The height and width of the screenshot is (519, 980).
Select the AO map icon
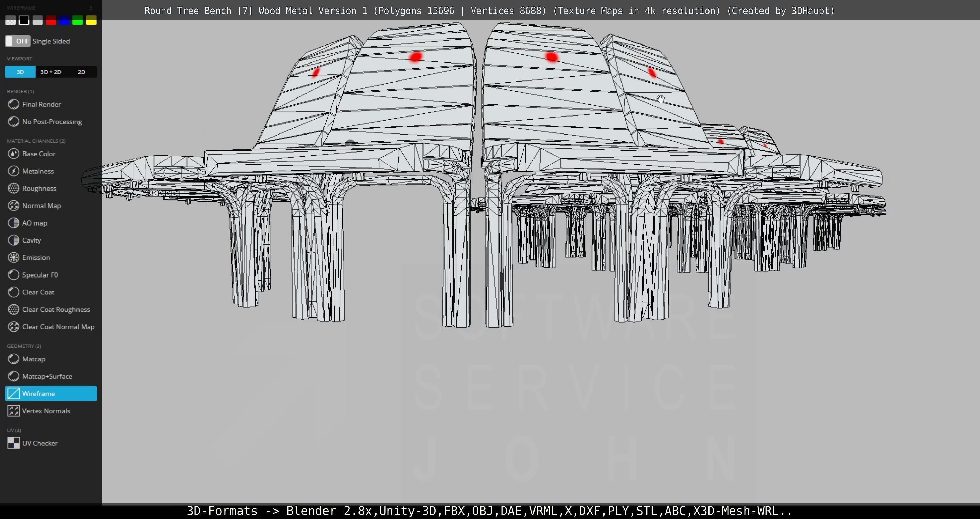14,223
